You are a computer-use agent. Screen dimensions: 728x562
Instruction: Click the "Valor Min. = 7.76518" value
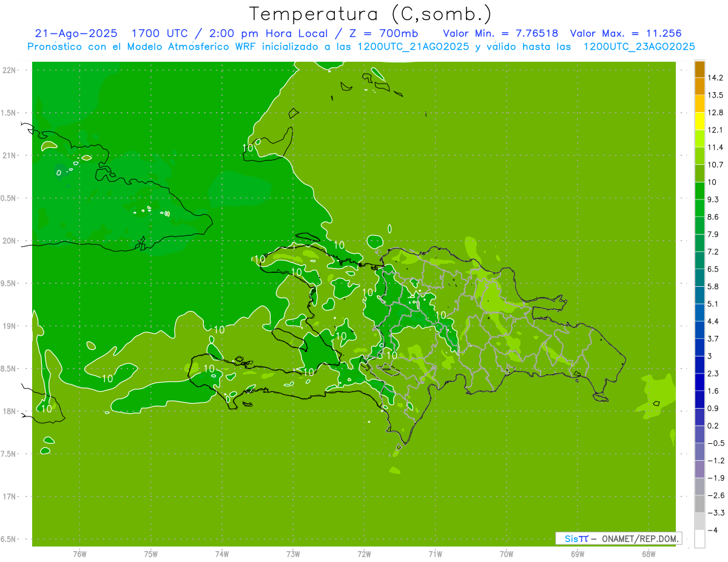[500, 34]
